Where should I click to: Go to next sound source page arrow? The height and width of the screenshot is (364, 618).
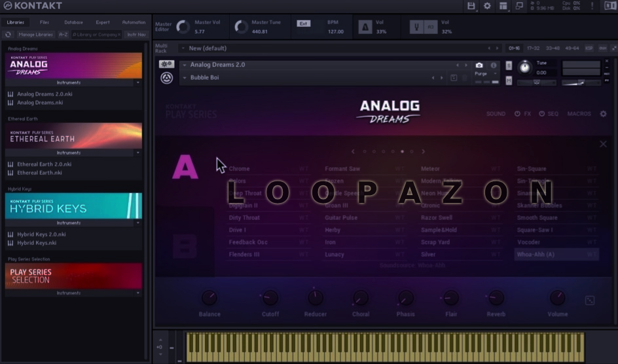424,151
